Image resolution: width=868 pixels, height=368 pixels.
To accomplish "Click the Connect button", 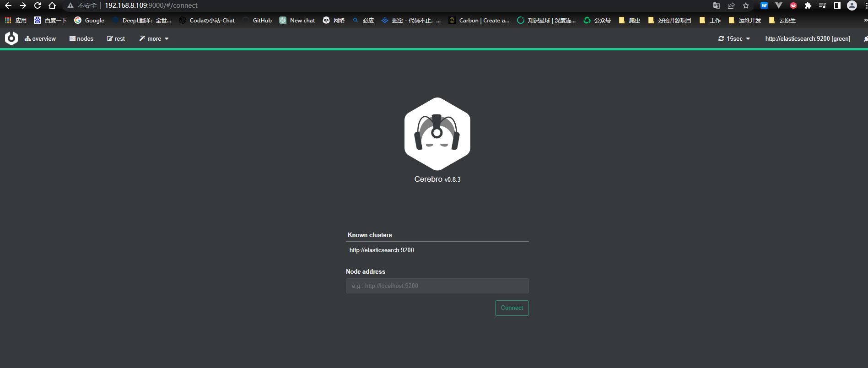I will pyautogui.click(x=512, y=308).
